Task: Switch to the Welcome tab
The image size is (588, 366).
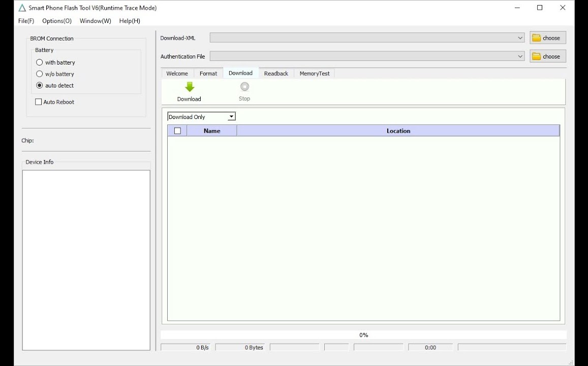Action: [x=177, y=74]
